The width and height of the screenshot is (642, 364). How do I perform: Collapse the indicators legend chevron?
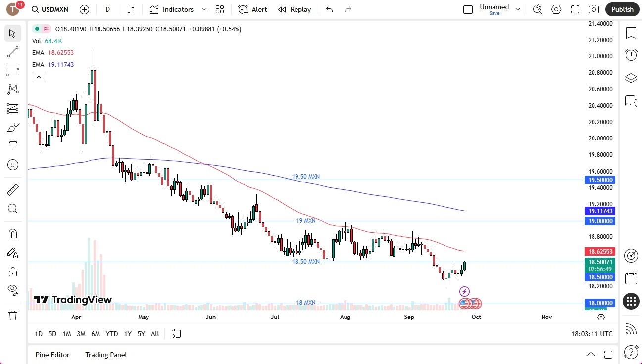tap(39, 77)
